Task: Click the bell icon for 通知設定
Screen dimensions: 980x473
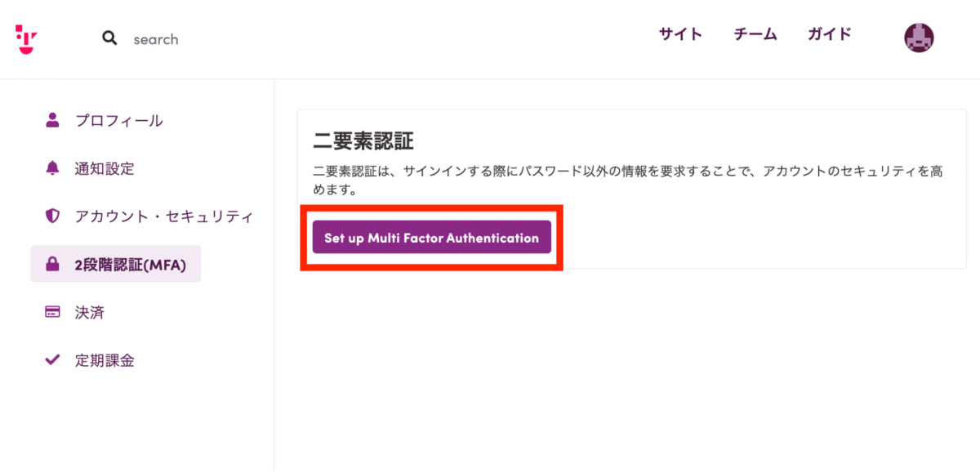Action: (x=52, y=168)
